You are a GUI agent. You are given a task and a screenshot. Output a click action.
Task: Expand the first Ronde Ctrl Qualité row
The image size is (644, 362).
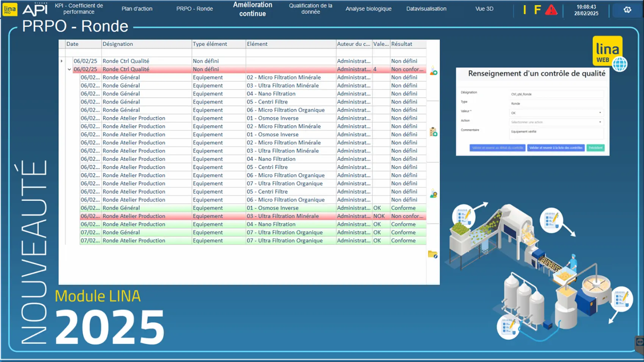(x=62, y=61)
